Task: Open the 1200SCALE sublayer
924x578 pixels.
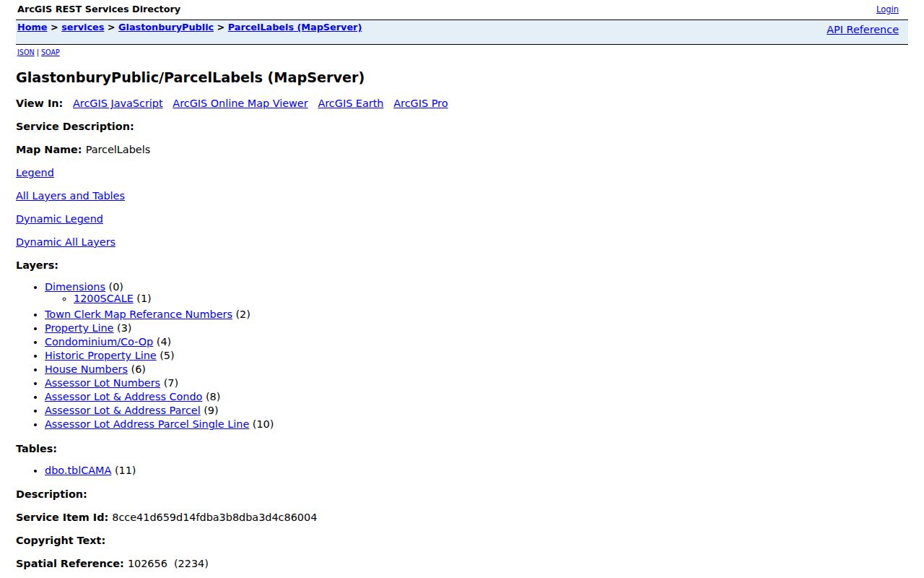Action: point(103,298)
